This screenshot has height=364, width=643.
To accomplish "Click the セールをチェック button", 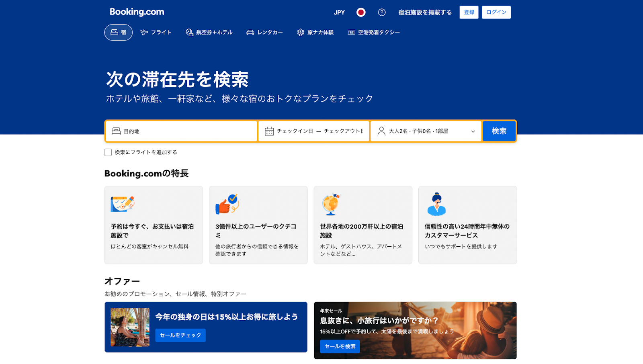I will pos(180,335).
